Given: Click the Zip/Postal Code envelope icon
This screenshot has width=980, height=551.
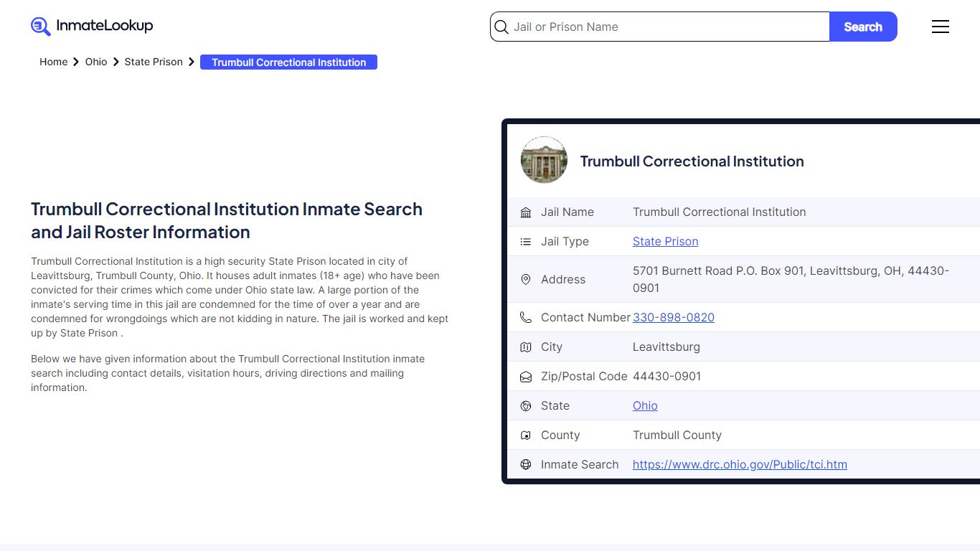Looking at the screenshot, I should click(x=526, y=377).
